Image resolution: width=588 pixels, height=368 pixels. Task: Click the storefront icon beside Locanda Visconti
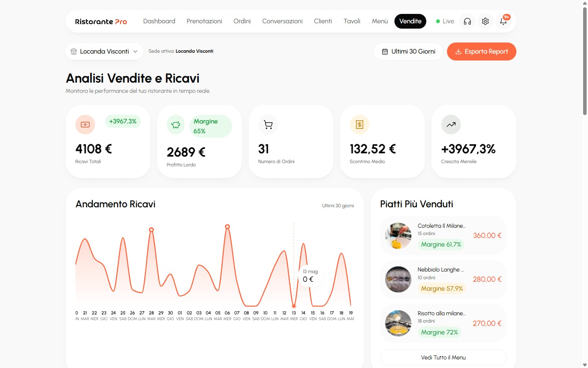click(74, 52)
